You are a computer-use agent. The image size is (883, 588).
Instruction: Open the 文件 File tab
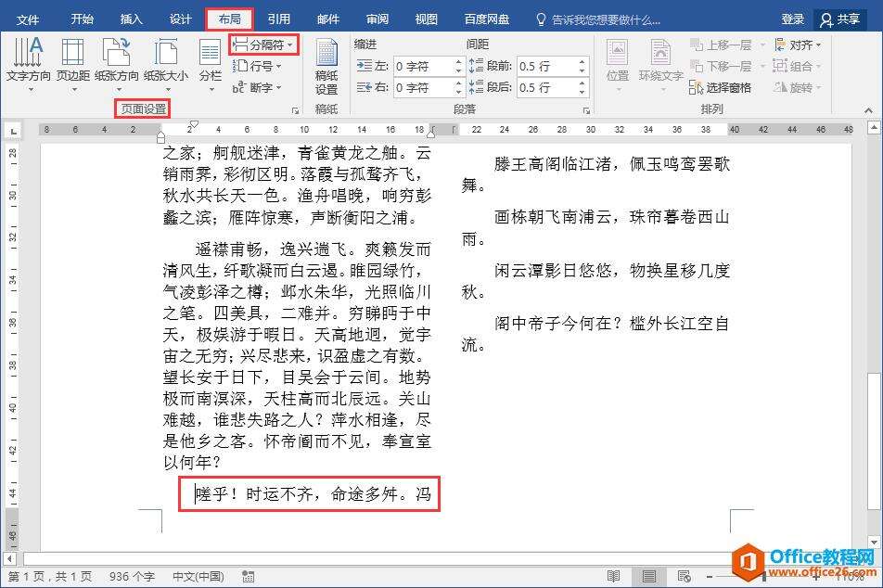pyautogui.click(x=28, y=19)
